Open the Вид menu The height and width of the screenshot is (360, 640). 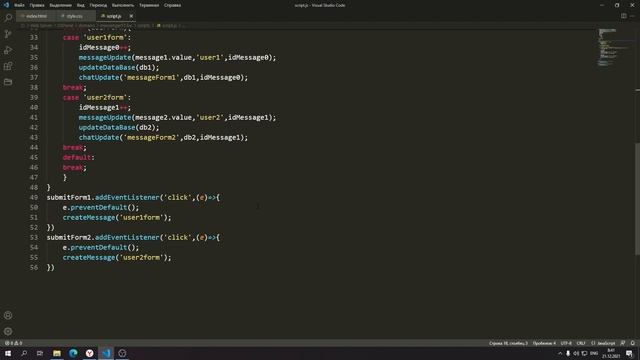pyautogui.click(x=81, y=5)
